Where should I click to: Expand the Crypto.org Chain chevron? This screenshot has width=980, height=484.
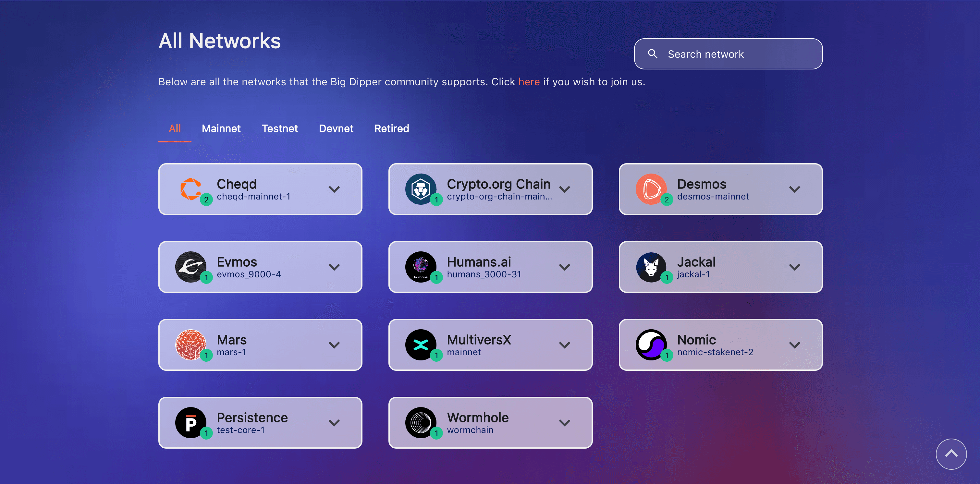pyautogui.click(x=565, y=189)
